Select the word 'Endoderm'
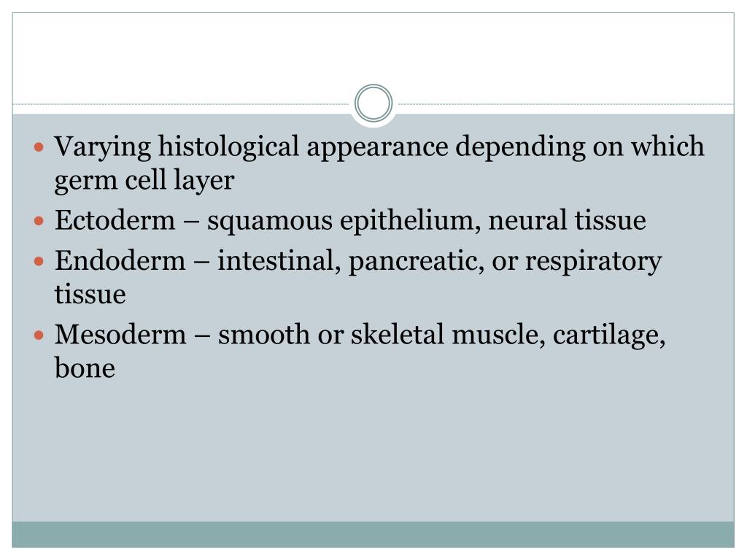Viewport: 747px width, 560px height. coord(120,260)
